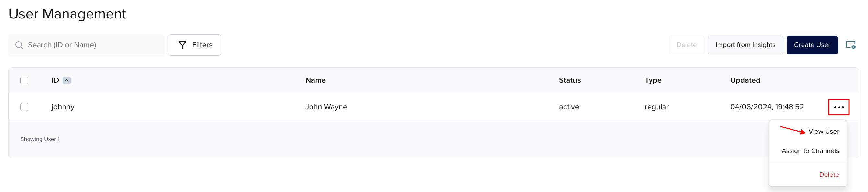
Task: Choose Delete from the row actions menu
Action: pyautogui.click(x=829, y=174)
